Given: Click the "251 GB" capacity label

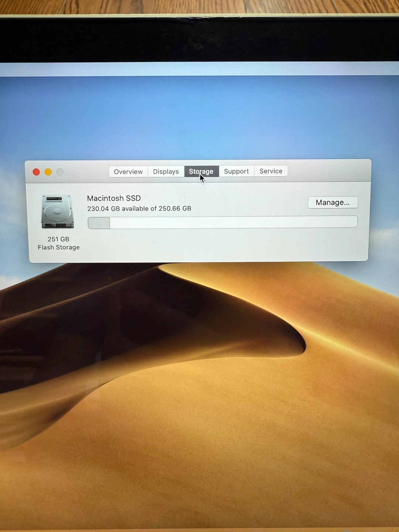Looking at the screenshot, I should 58,239.
